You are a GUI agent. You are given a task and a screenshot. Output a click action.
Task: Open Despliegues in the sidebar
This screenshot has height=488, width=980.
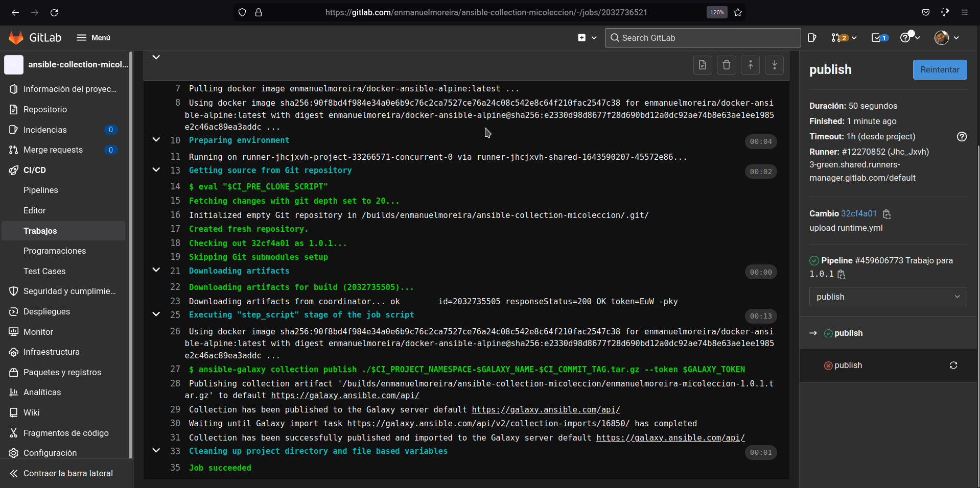pyautogui.click(x=63, y=311)
